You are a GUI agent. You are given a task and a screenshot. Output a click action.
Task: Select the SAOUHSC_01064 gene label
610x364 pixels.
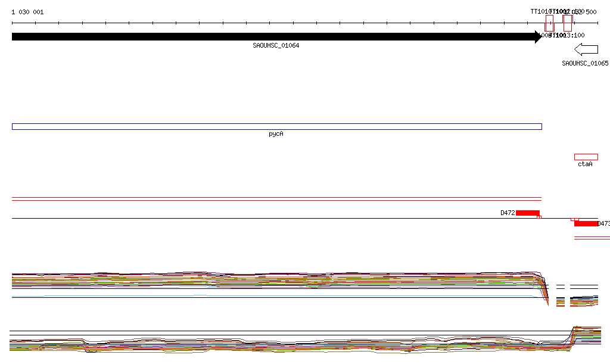(x=276, y=45)
